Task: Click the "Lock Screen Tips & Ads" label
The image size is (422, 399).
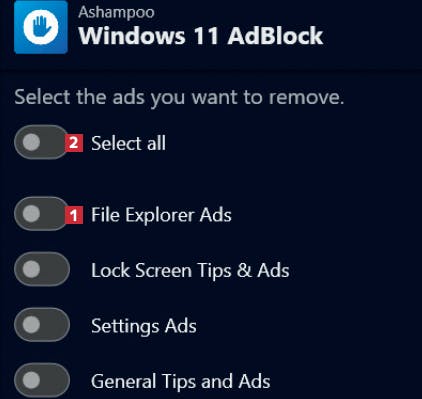Action: [190, 270]
